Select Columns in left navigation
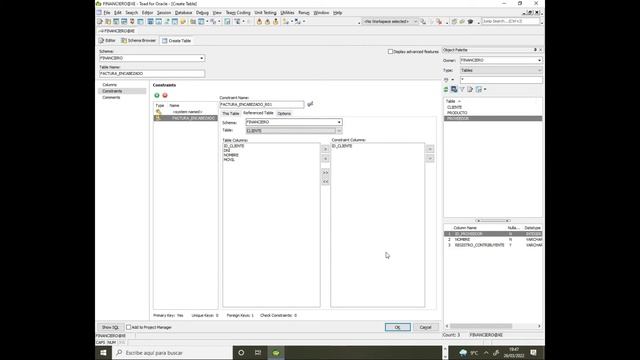 (x=109, y=85)
